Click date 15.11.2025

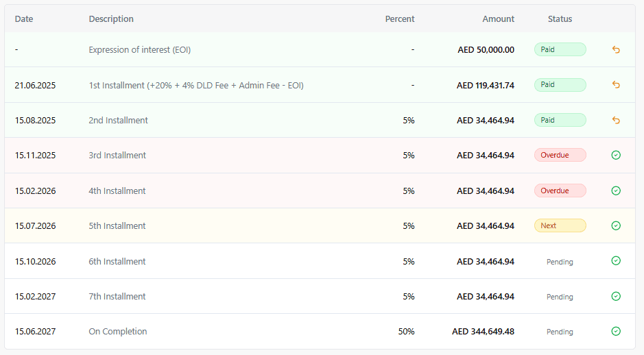coord(36,155)
